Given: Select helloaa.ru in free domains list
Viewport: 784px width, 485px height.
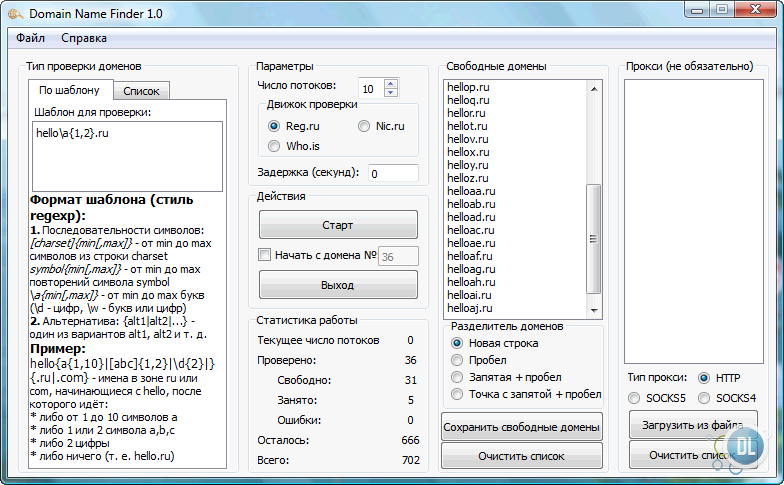Looking at the screenshot, I should point(471,191).
